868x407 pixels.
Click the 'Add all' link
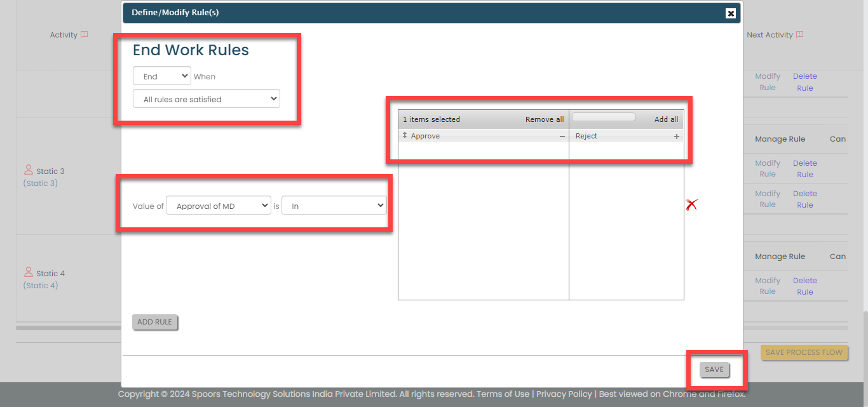point(666,119)
